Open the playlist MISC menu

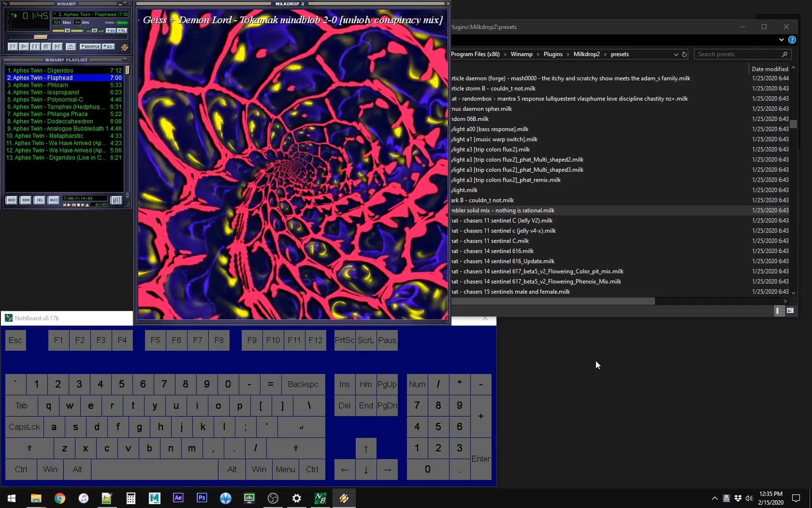pyautogui.click(x=54, y=200)
